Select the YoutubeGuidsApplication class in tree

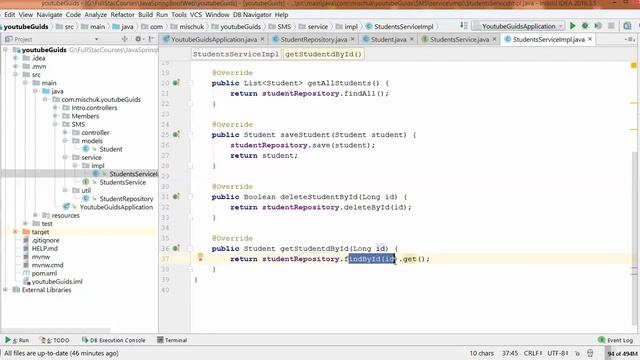pos(116,207)
